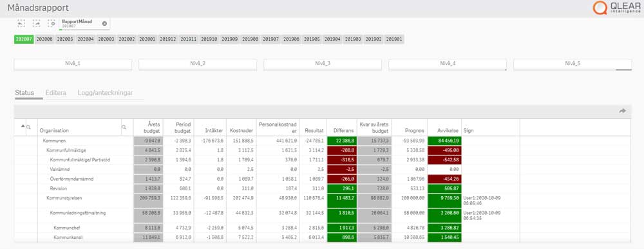Open the Nivå_4 filter dropdown
Screen dimensions: 644x249
point(448,64)
